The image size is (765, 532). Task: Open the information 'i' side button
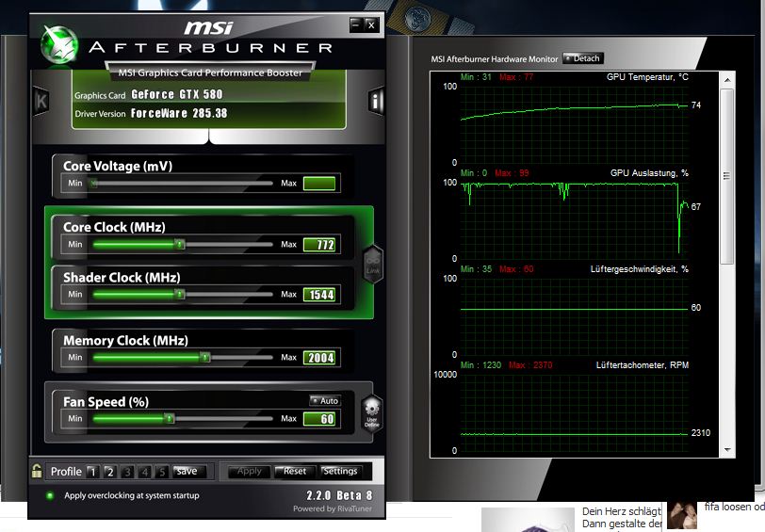[376, 101]
